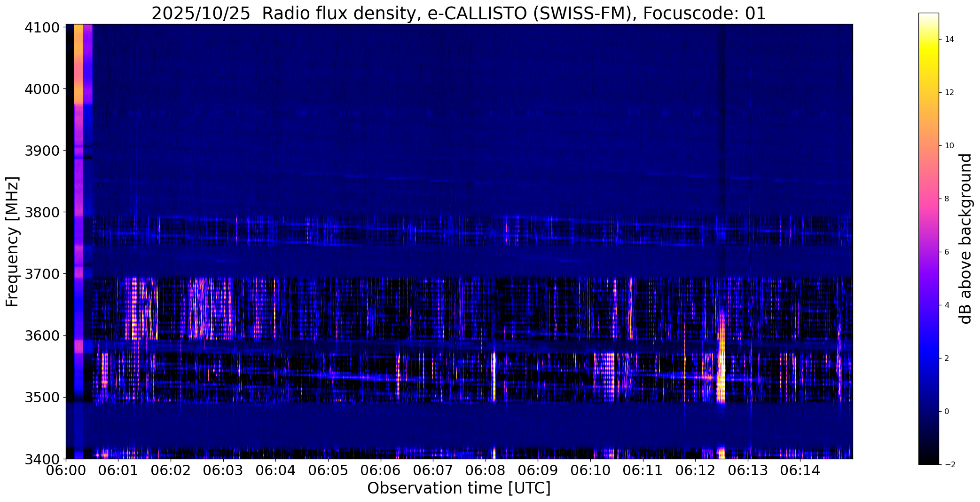Click the 06:13 time tick label
This screenshot has width=980, height=502.
[x=748, y=470]
